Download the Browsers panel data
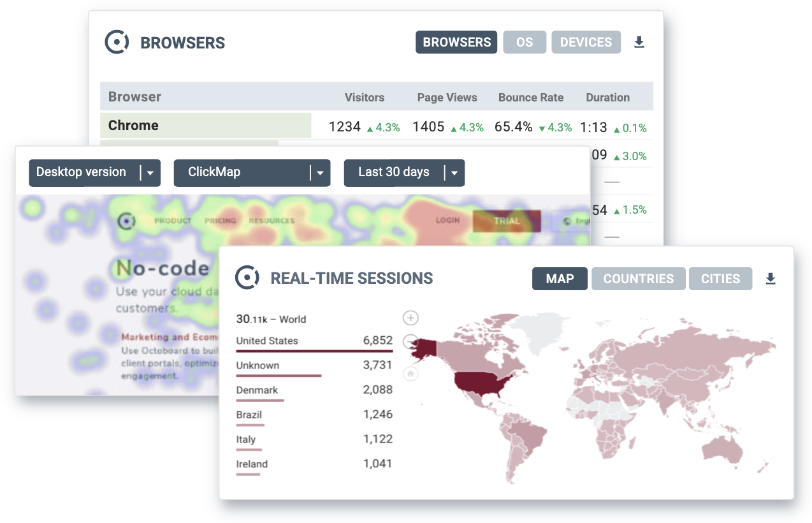The image size is (812, 523). (x=639, y=42)
